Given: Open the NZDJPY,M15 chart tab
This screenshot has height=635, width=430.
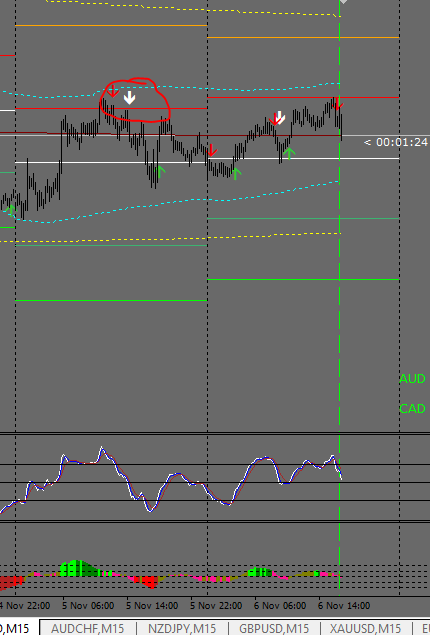Looking at the screenshot, I should [x=182, y=628].
